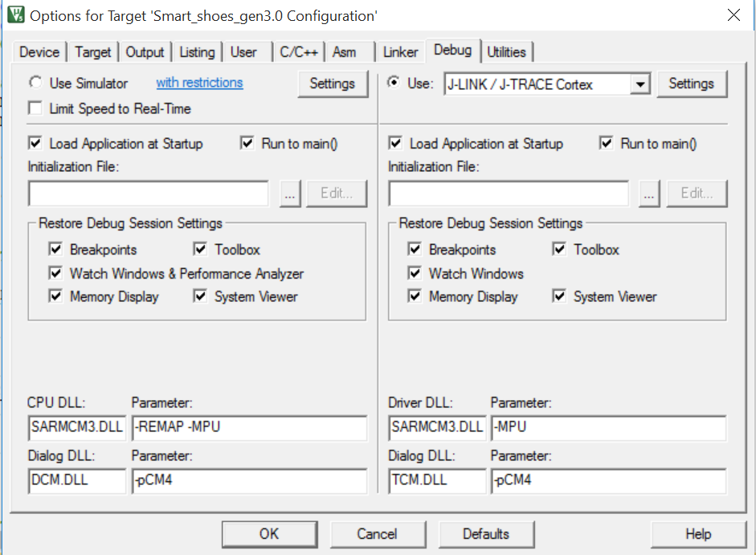Toggle J-LINK Memory Display checkbox
Screen dimensions: 756x555
point(415,296)
